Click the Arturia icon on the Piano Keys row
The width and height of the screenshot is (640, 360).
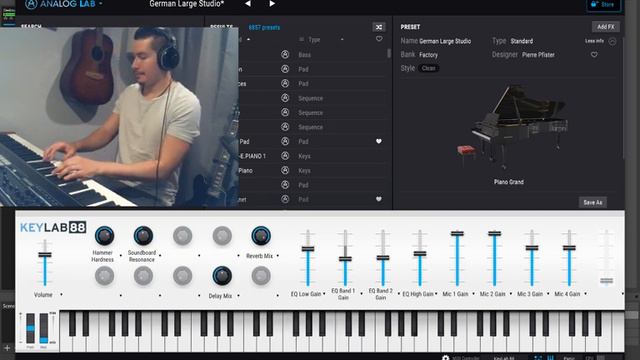coord(285,170)
